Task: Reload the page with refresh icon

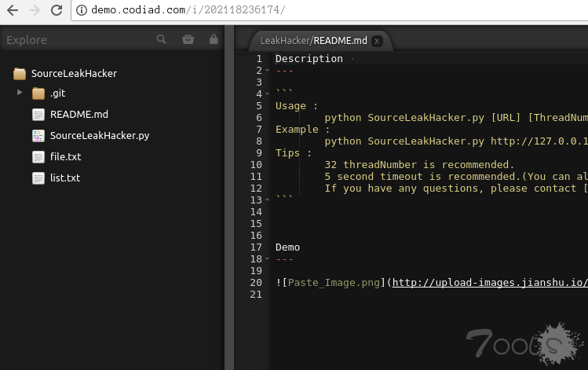Action: 57,10
